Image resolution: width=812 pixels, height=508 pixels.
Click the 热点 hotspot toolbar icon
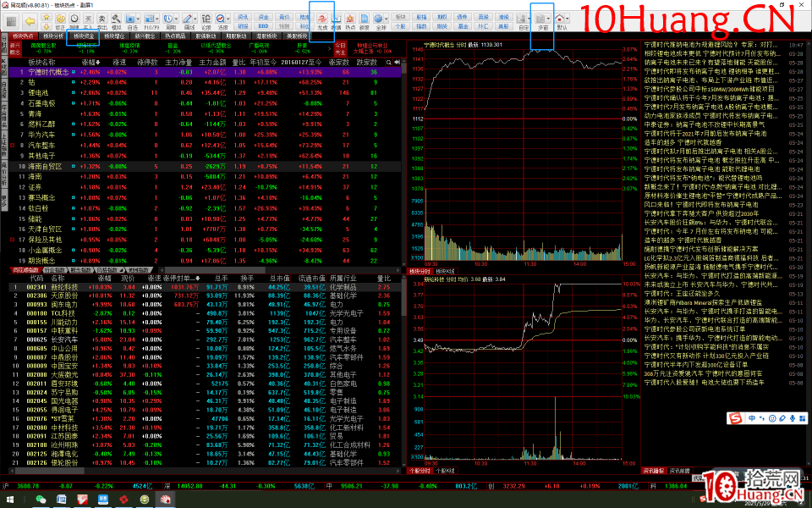(x=349, y=21)
